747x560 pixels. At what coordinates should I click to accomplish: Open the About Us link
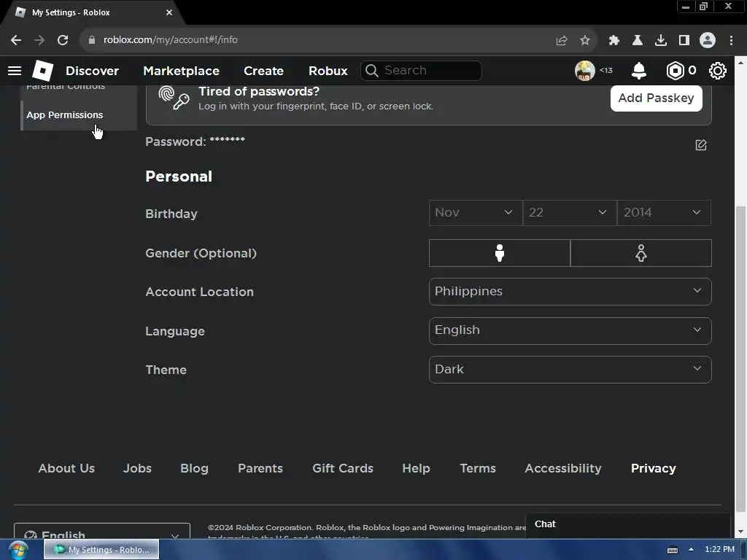point(66,468)
